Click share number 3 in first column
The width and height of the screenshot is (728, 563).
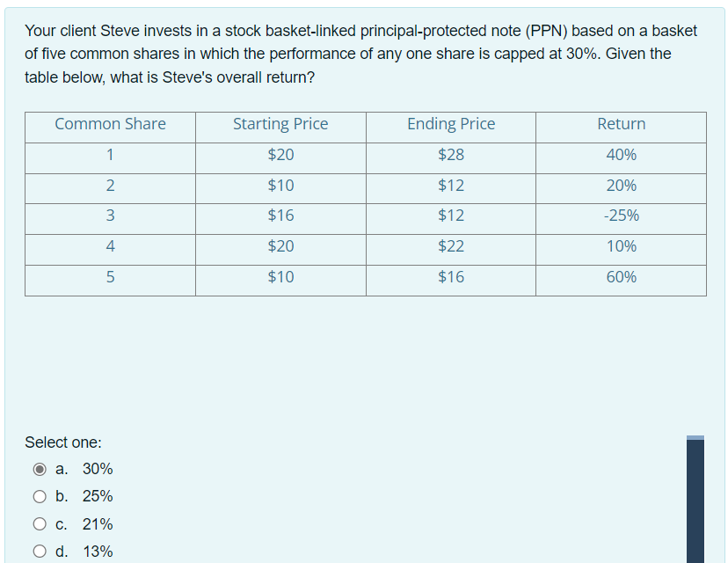coord(110,216)
